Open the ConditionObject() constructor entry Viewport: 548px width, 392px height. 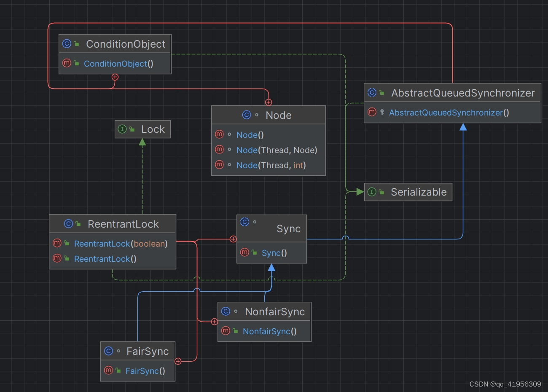118,64
